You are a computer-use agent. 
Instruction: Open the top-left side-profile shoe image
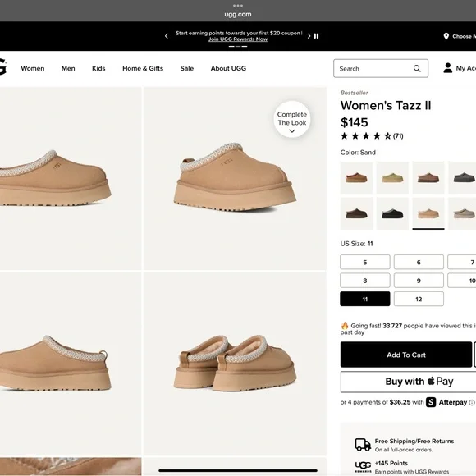[71, 179]
